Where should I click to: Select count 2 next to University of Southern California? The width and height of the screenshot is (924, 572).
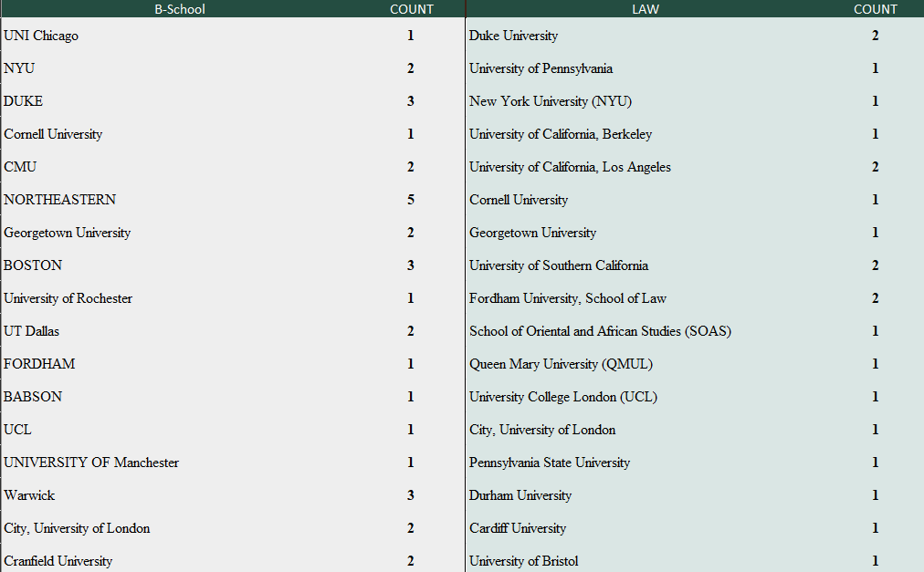[875, 265]
